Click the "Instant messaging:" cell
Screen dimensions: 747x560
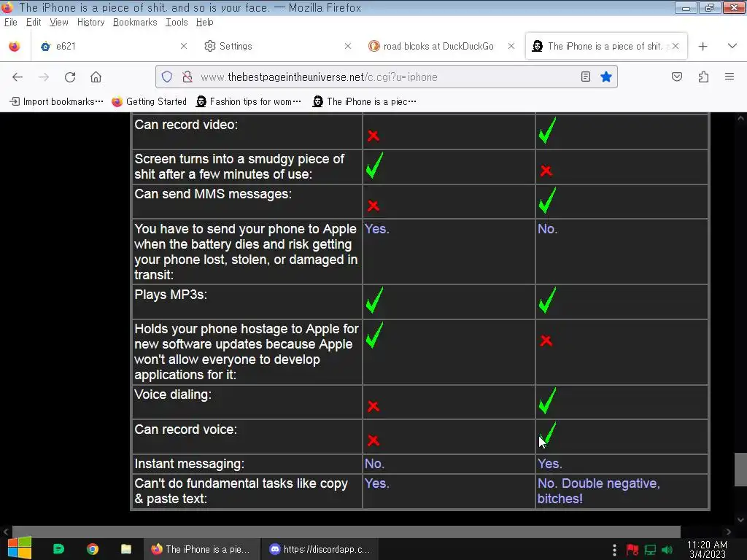coord(247,464)
